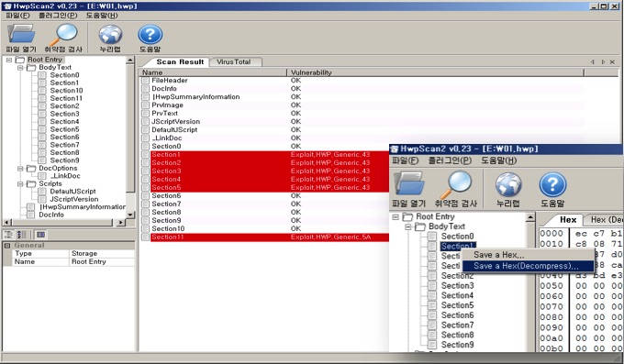Collapse the General property category
Viewport: 624px width, 364px height.
(6, 246)
